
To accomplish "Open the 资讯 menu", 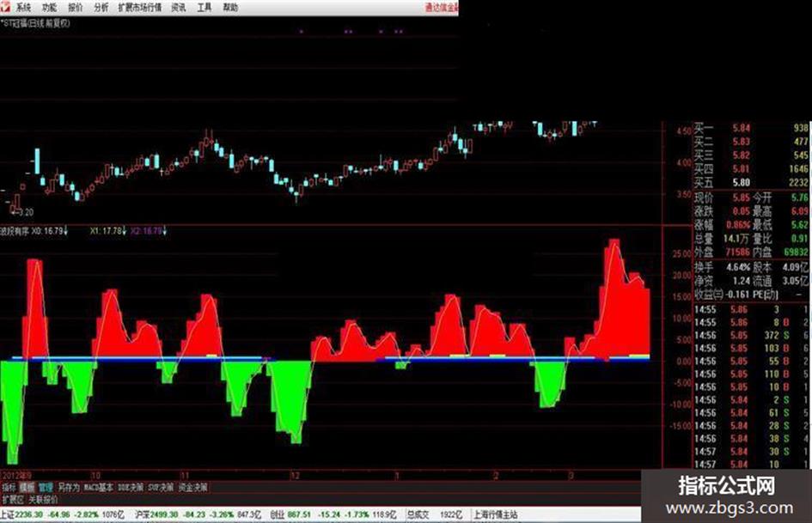I will pos(179,7).
